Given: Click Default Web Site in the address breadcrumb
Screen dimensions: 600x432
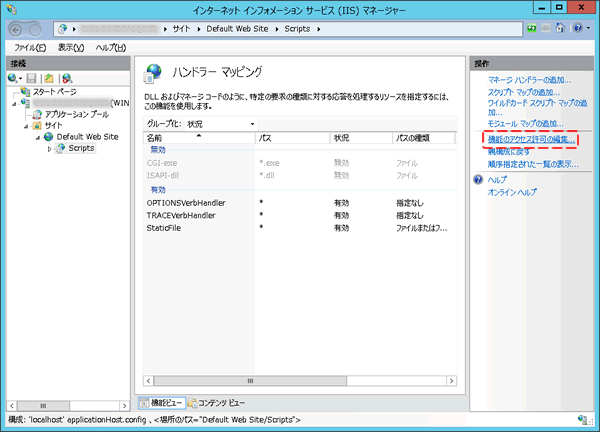Looking at the screenshot, I should tap(237, 29).
